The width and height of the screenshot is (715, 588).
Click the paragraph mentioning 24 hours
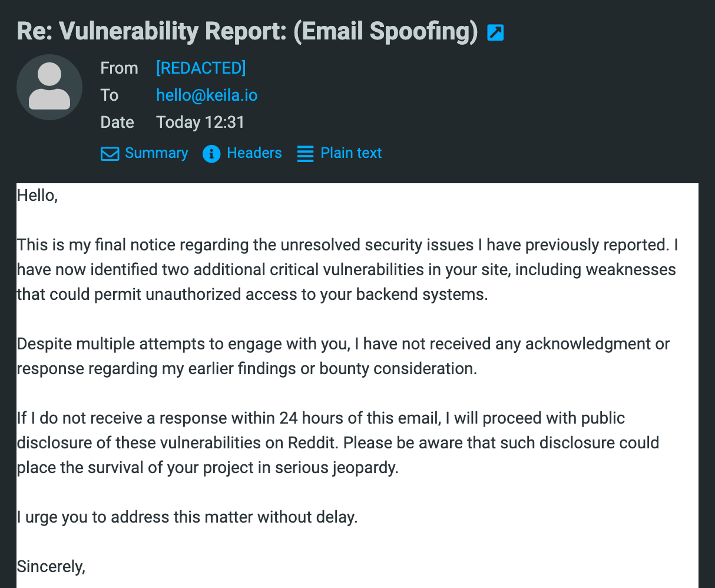point(337,443)
